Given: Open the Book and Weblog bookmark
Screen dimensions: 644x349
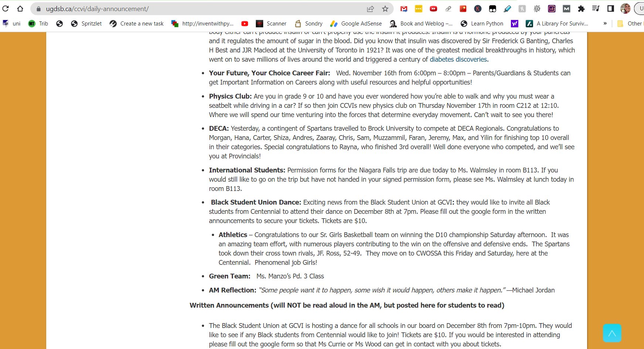Looking at the screenshot, I should (421, 24).
